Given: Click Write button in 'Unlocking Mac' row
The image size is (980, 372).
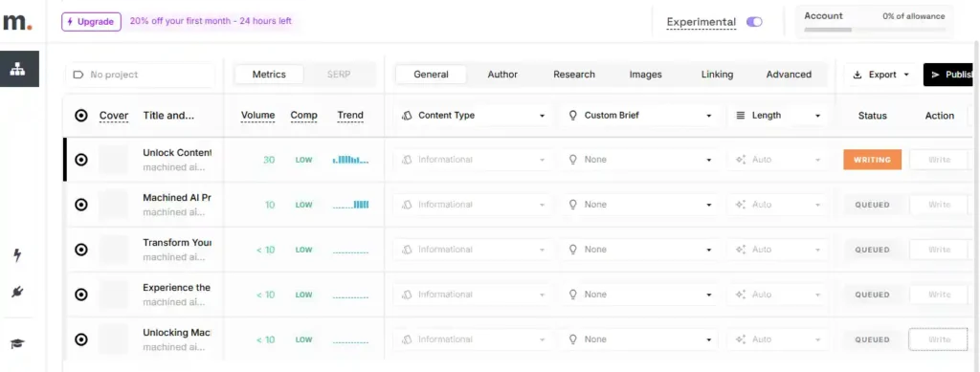Looking at the screenshot, I should pyautogui.click(x=939, y=339).
